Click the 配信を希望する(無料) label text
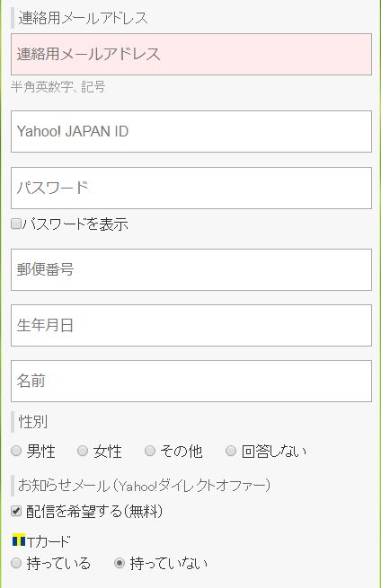Viewport: 381px width, 588px height. point(94,512)
